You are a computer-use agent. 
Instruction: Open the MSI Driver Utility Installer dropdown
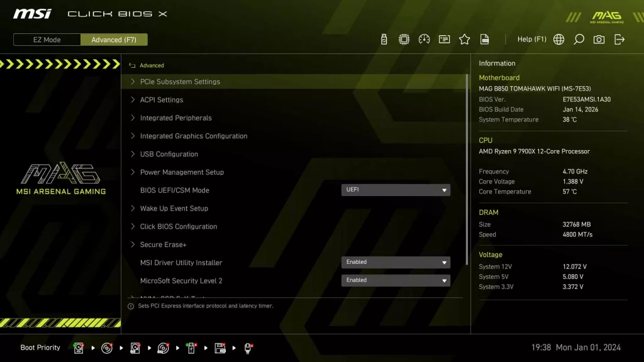pos(395,262)
